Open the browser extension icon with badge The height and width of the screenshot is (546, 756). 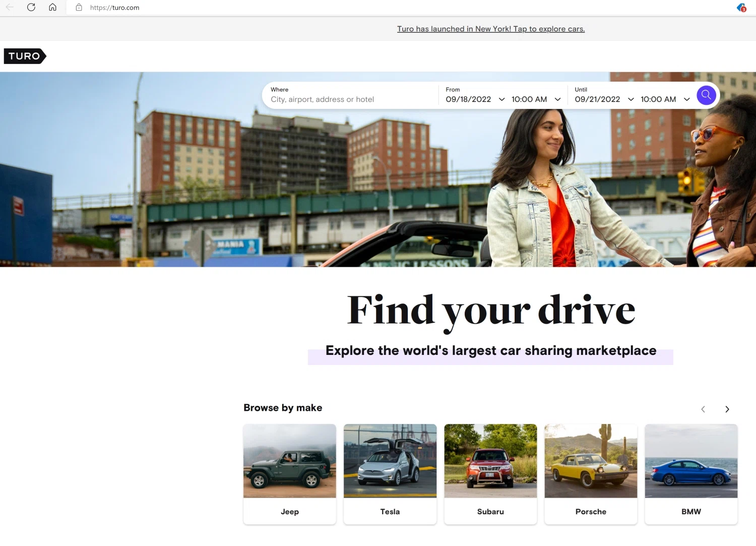741,8
